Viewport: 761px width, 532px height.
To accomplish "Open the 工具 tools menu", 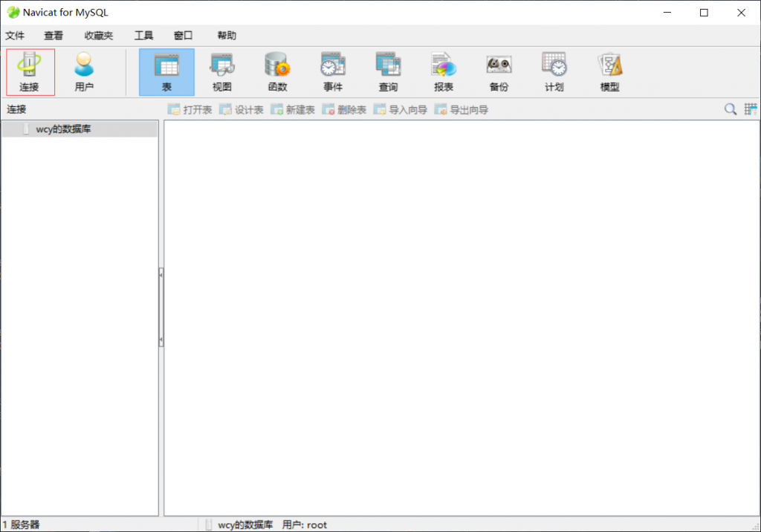I will pyautogui.click(x=143, y=36).
